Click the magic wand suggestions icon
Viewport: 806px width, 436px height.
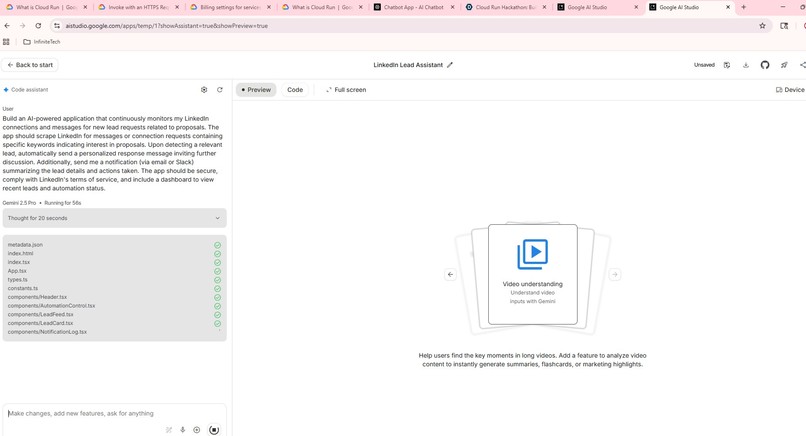169,430
